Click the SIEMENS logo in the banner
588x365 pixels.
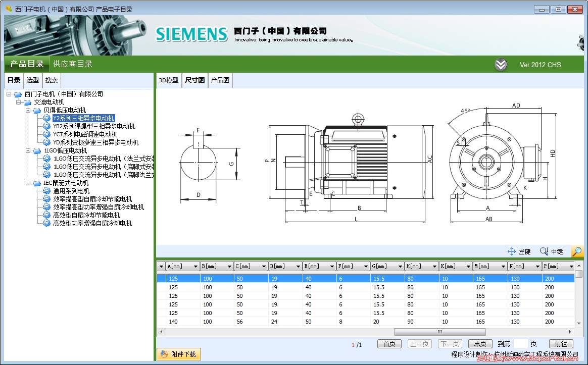point(191,34)
